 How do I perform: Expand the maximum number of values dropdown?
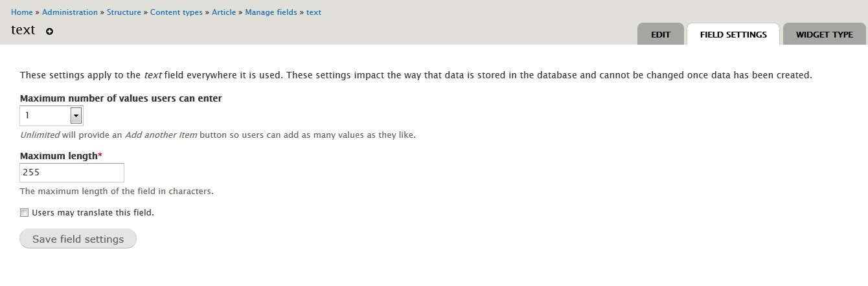[x=51, y=116]
